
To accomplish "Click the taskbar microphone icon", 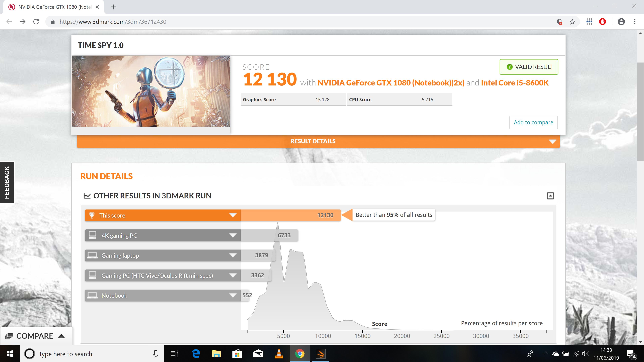I will click(155, 354).
